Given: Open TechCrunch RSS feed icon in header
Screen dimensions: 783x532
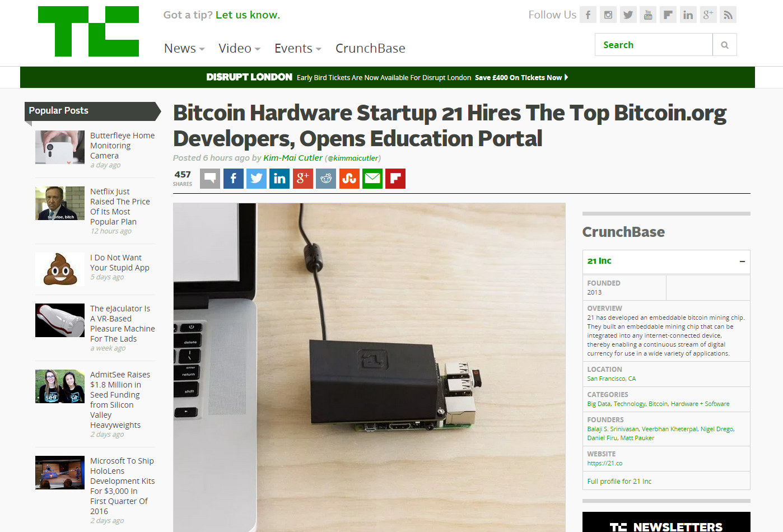Looking at the screenshot, I should [728, 15].
